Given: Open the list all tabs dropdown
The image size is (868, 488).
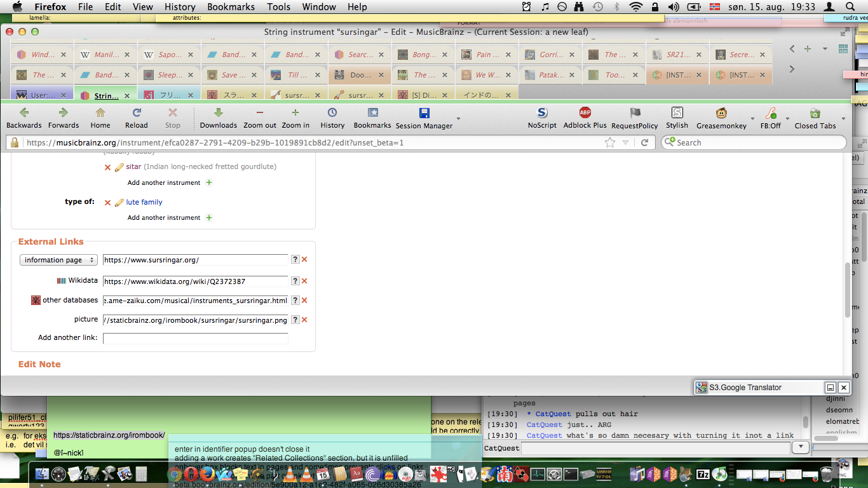Looking at the screenshot, I should [x=825, y=49].
